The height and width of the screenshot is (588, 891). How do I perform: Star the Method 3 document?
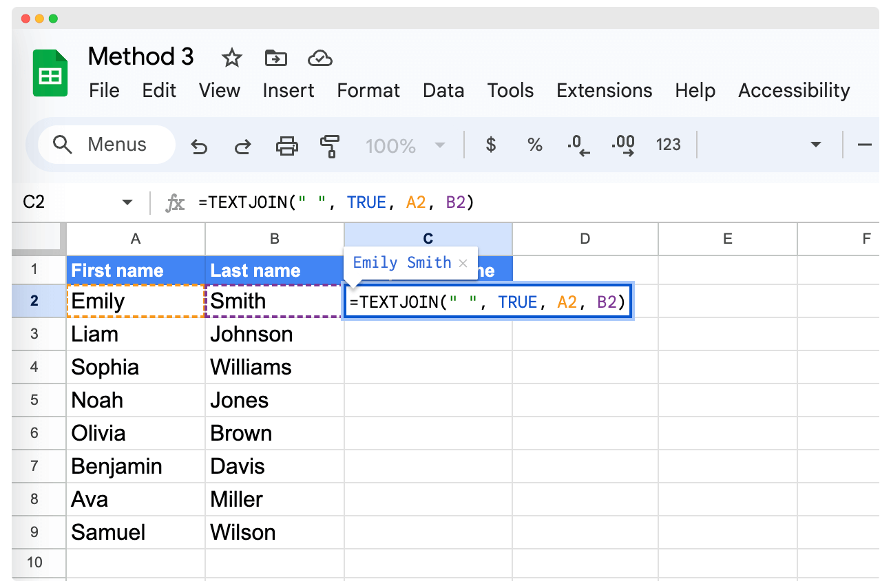[232, 58]
